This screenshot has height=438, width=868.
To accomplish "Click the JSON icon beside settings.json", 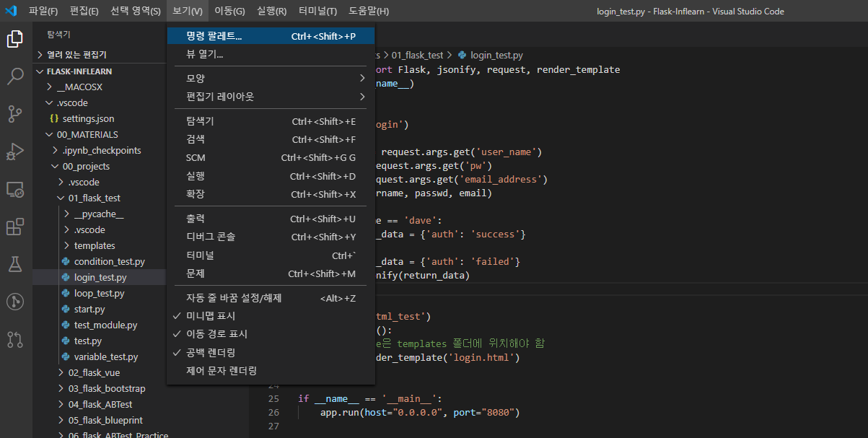I will pos(54,118).
